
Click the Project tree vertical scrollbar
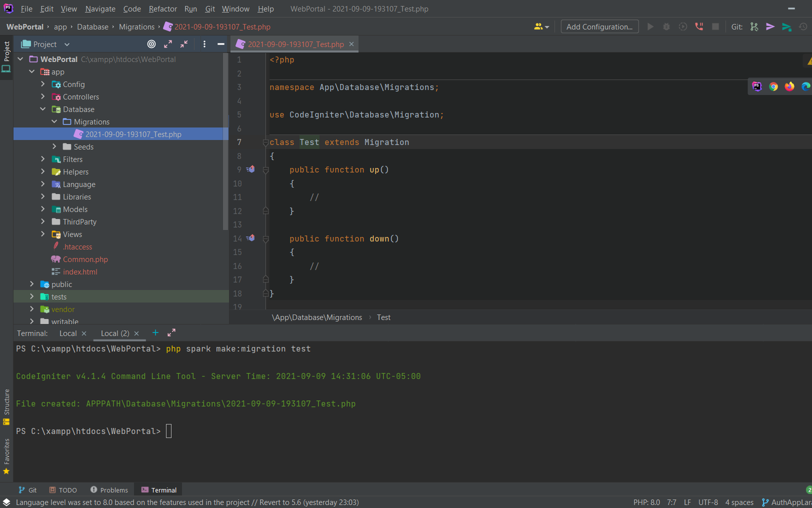tap(225, 142)
